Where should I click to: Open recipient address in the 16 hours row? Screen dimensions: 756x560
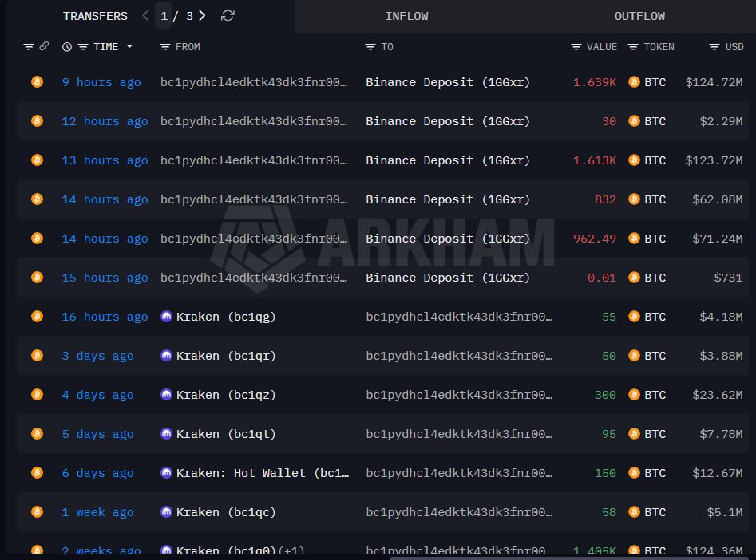[x=459, y=317]
